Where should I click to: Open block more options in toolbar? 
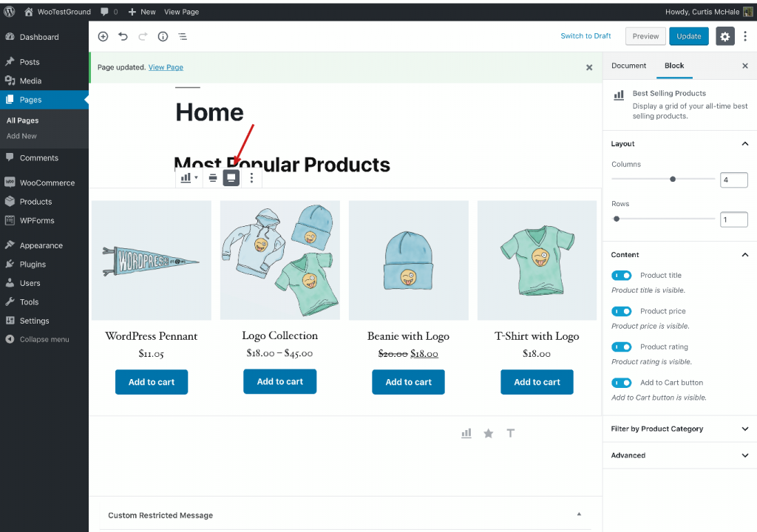(x=251, y=177)
